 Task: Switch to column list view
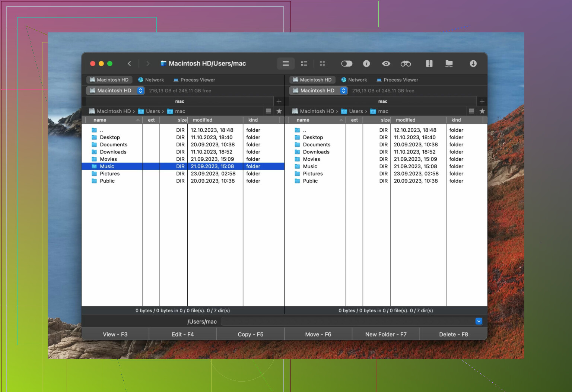tap(304, 64)
